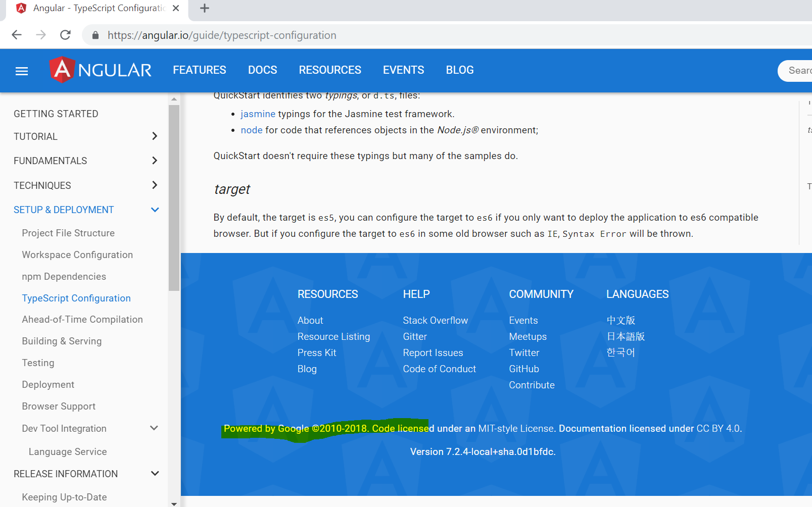
Task: Expand the FUNDAMENTALS section chevron
Action: coord(155,161)
